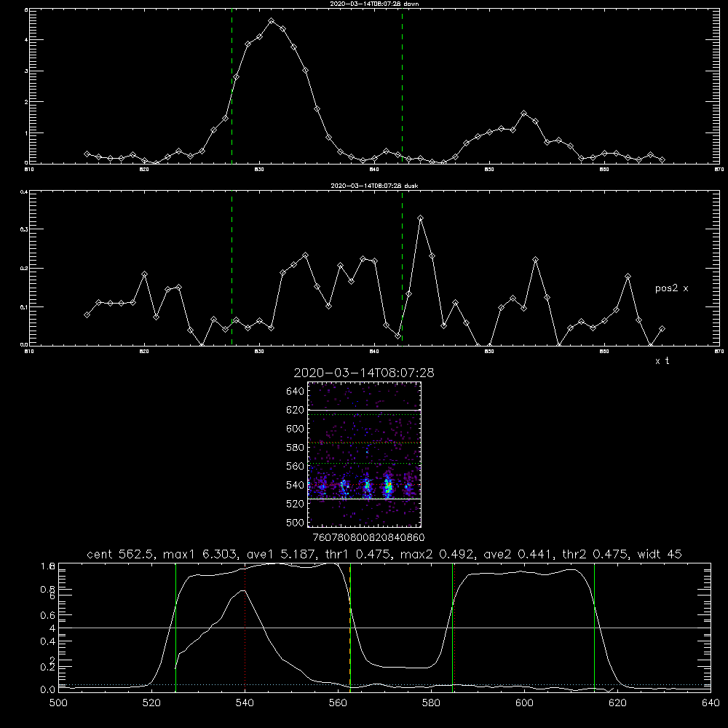
Task: Click bottom plot x-axis label 540
Action: point(245,703)
